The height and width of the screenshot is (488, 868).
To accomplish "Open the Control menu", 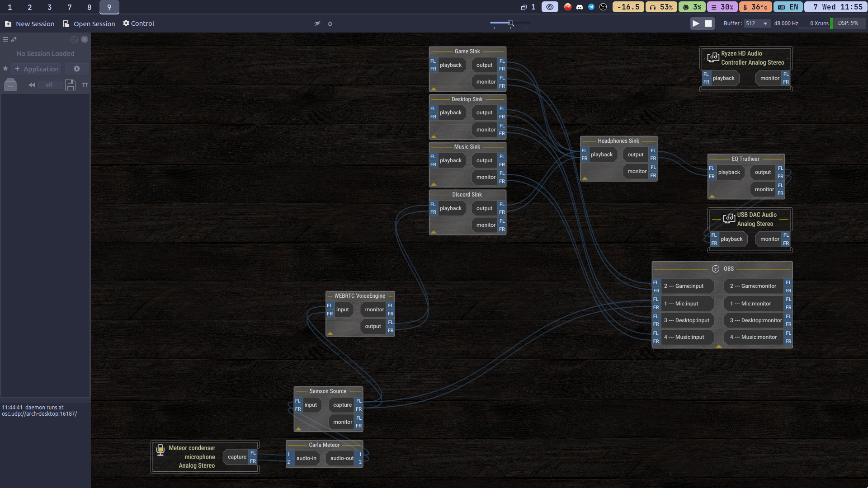I will coord(138,23).
